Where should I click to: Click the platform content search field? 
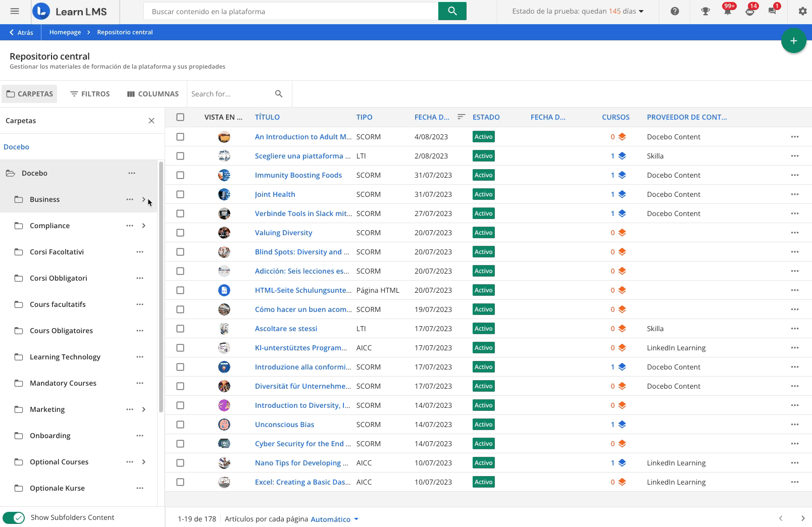point(291,11)
